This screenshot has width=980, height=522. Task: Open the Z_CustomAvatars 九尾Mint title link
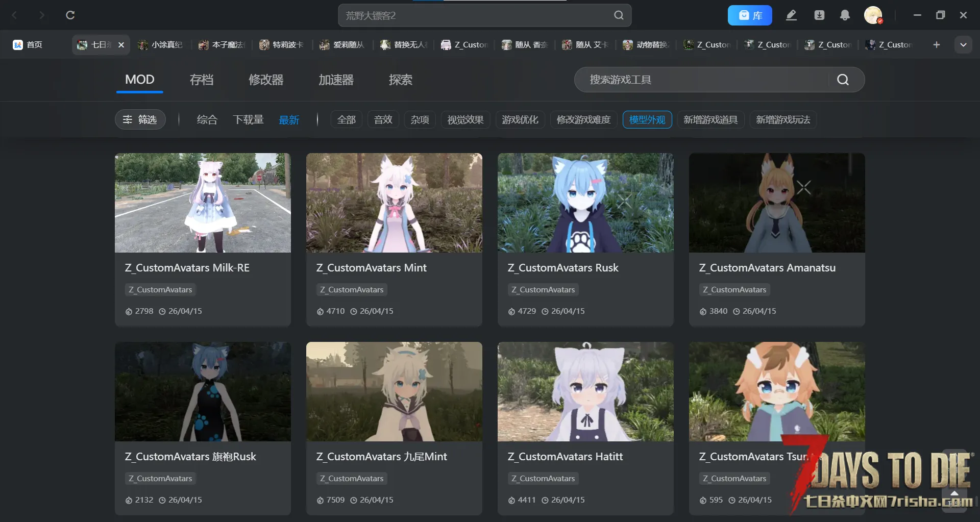coord(382,457)
